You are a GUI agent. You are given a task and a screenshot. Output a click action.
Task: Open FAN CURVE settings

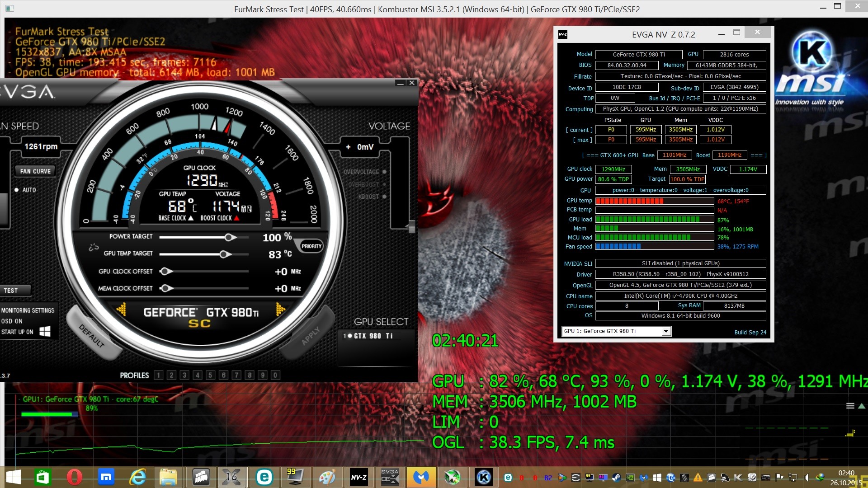pos(35,171)
